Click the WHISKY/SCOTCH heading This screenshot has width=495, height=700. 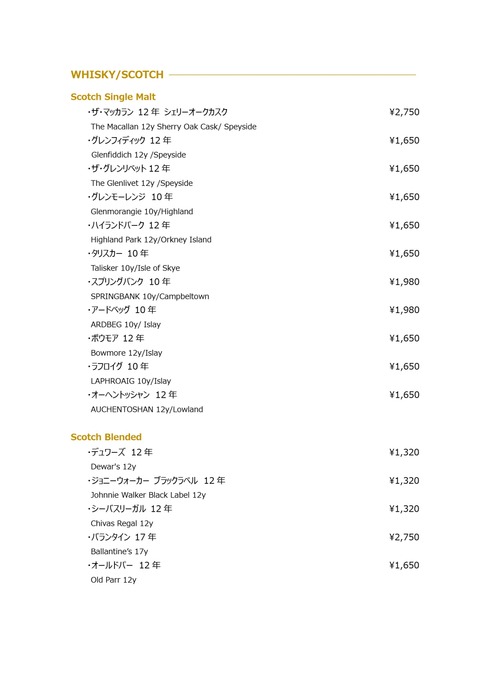tap(117, 75)
